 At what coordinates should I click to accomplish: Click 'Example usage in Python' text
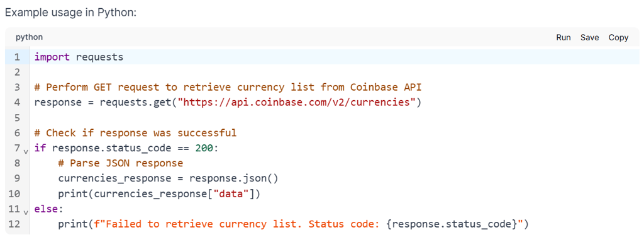(x=70, y=13)
